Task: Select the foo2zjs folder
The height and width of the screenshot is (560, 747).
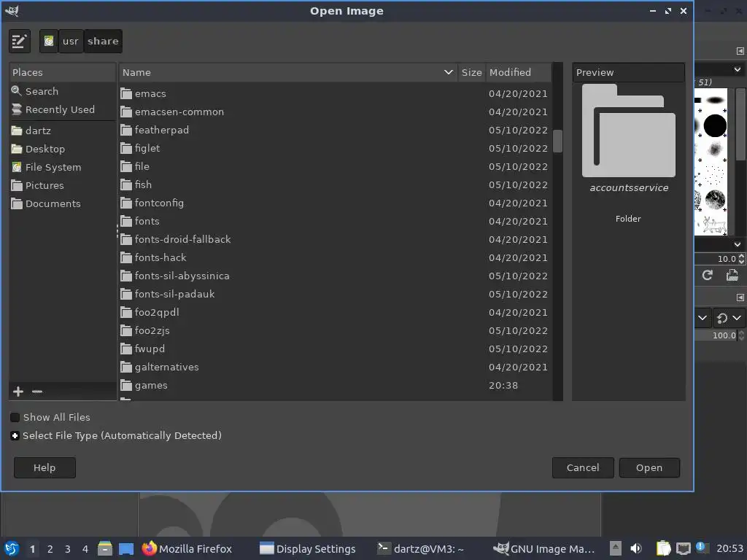Action: pyautogui.click(x=336, y=330)
